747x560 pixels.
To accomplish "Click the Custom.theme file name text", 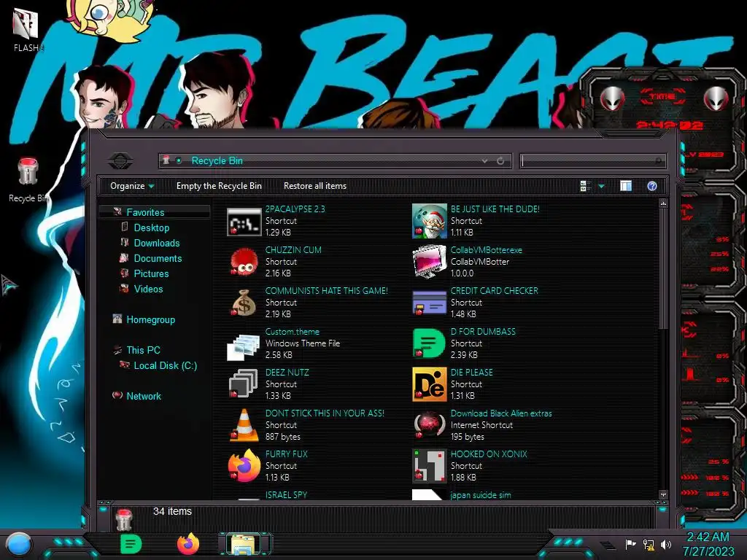I will 292,332.
